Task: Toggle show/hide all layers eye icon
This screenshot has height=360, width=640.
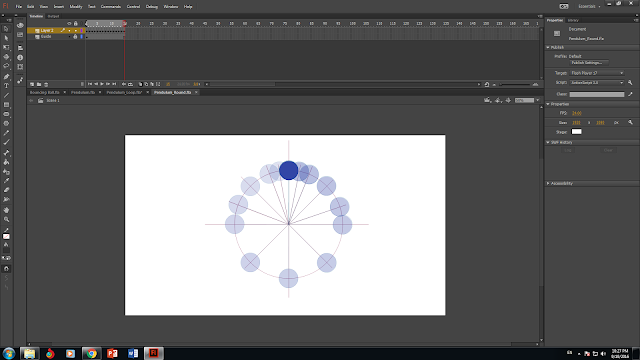Action: (x=69, y=24)
